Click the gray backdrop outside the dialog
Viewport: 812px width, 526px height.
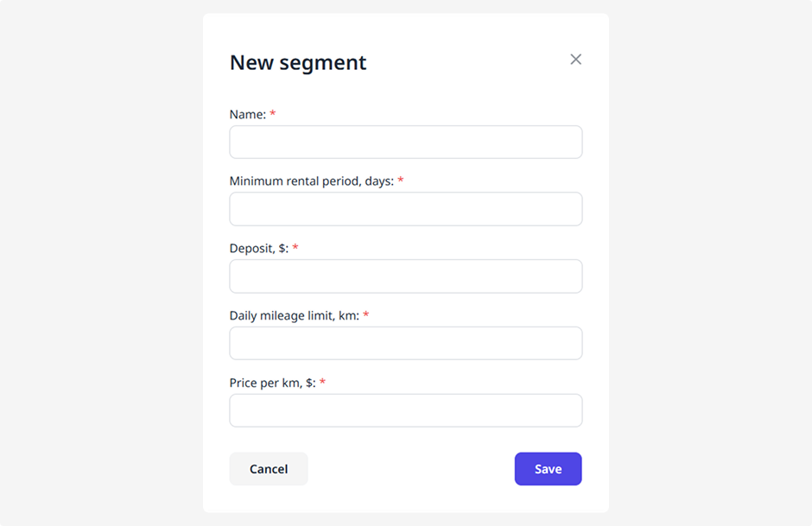pyautogui.click(x=95, y=259)
